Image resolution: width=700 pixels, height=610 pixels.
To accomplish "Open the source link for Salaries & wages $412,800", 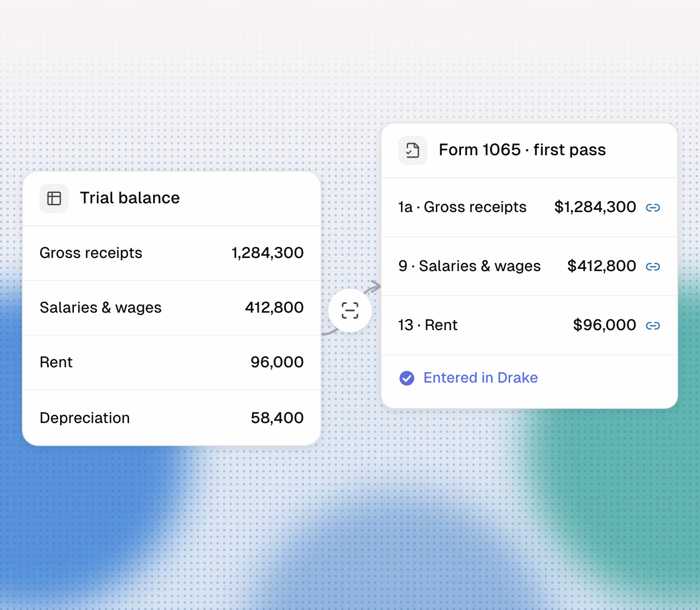I will pos(653,267).
